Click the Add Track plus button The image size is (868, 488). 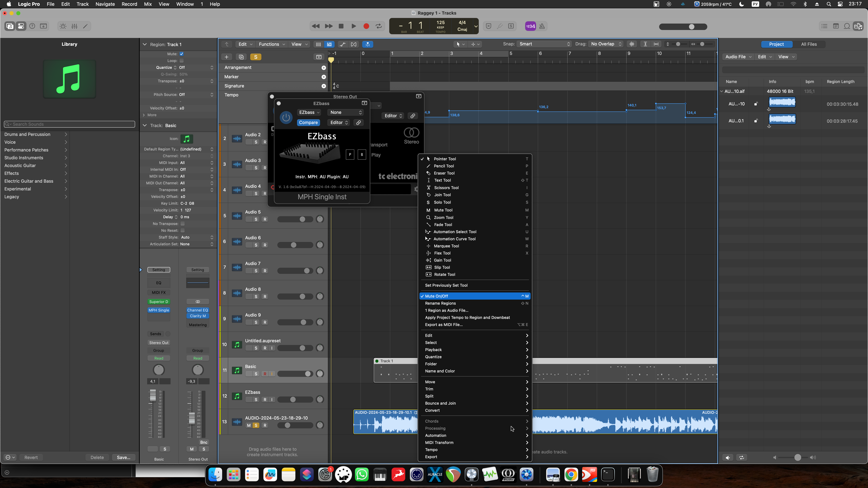click(227, 57)
